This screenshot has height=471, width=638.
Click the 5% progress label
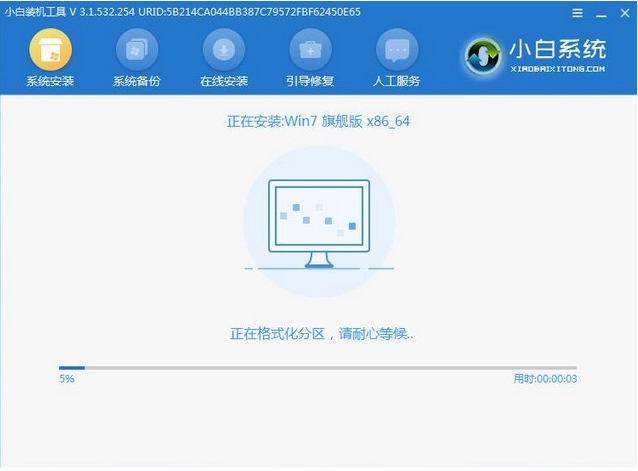[67, 379]
